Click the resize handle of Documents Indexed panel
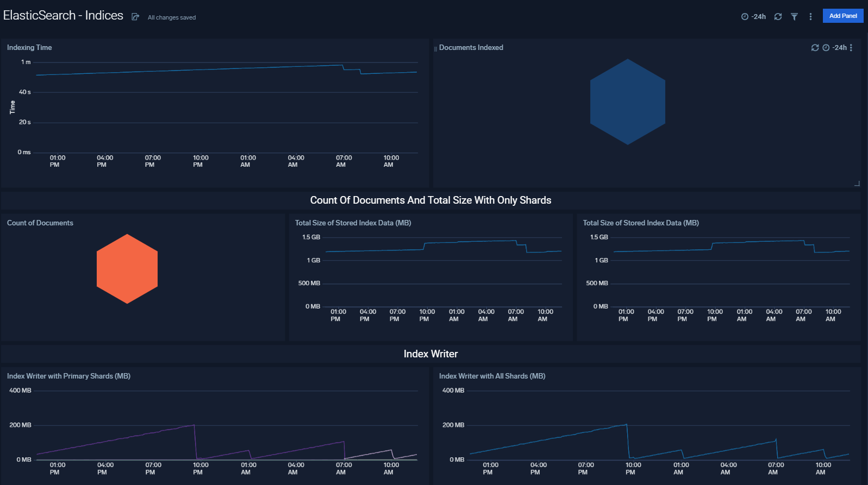This screenshot has height=485, width=868. (857, 184)
